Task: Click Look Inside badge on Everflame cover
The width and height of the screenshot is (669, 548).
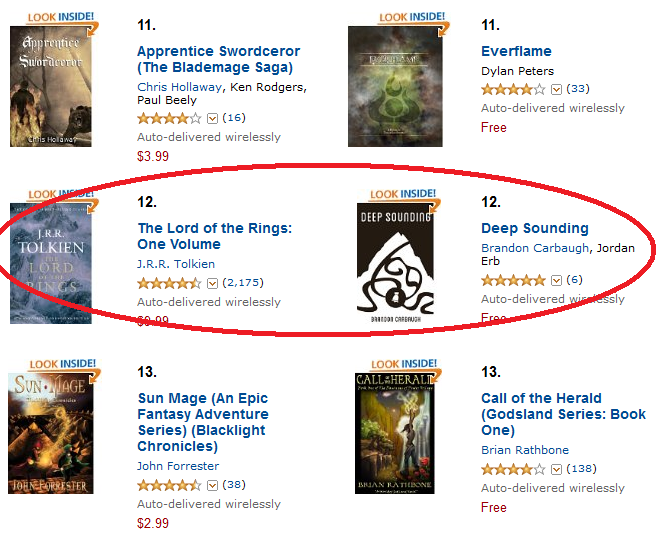Action: pos(412,18)
